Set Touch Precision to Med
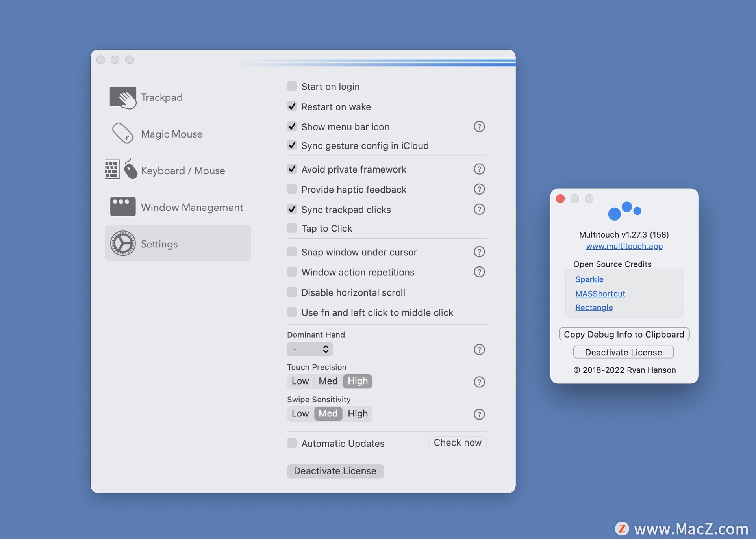Viewport: 756px width, 539px height. [x=328, y=381]
